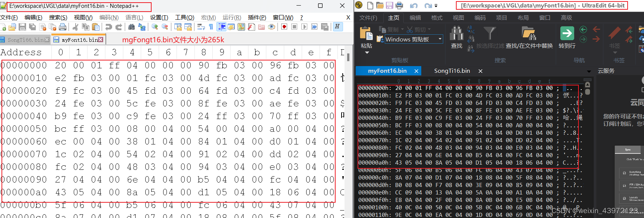The height and width of the screenshot is (218, 644).
Task: Open Find binoculars in Notepad++ toolbar
Action: tap(131, 27)
